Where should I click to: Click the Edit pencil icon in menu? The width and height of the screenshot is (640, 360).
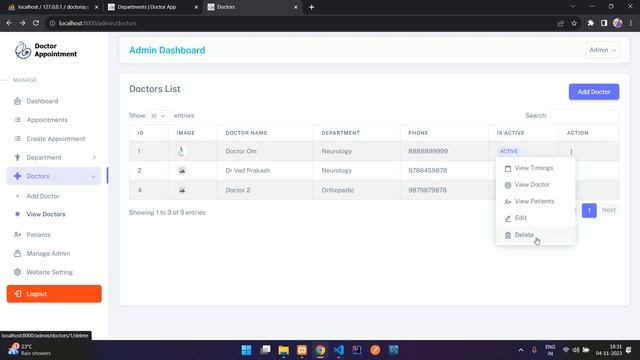click(508, 218)
